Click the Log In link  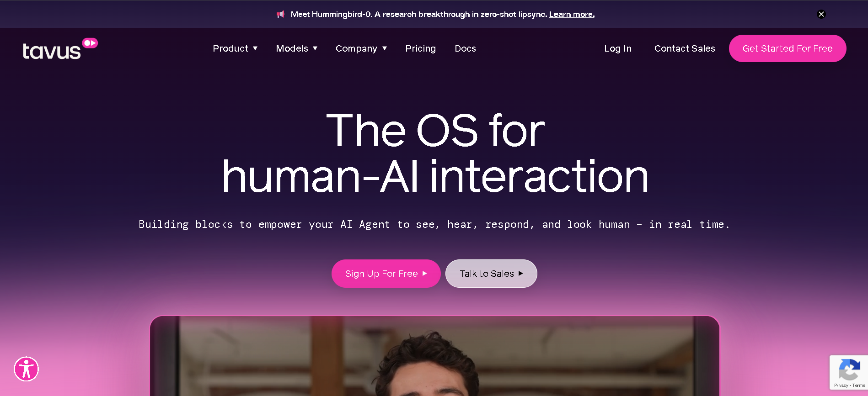tap(618, 48)
